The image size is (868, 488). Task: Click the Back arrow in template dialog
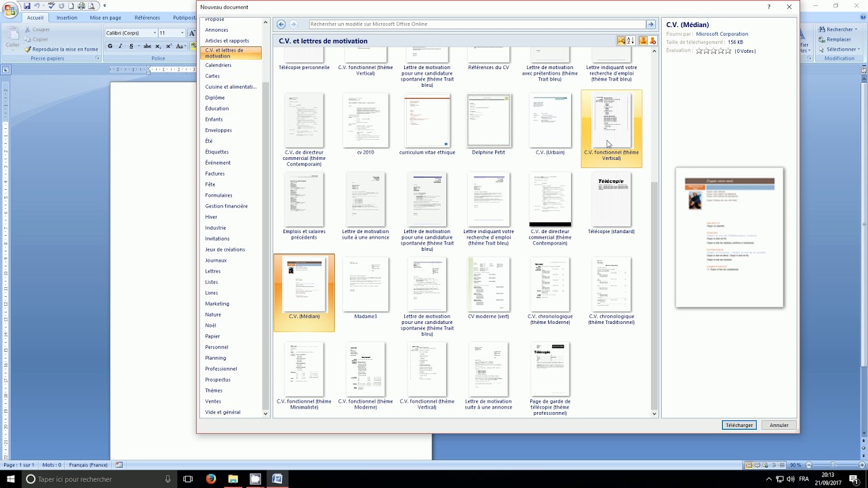point(281,24)
